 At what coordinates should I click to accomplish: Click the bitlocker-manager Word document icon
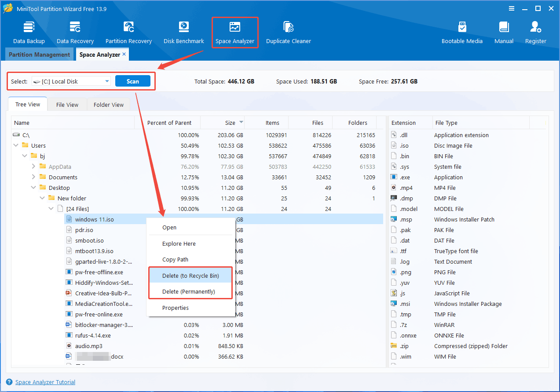[x=69, y=325]
